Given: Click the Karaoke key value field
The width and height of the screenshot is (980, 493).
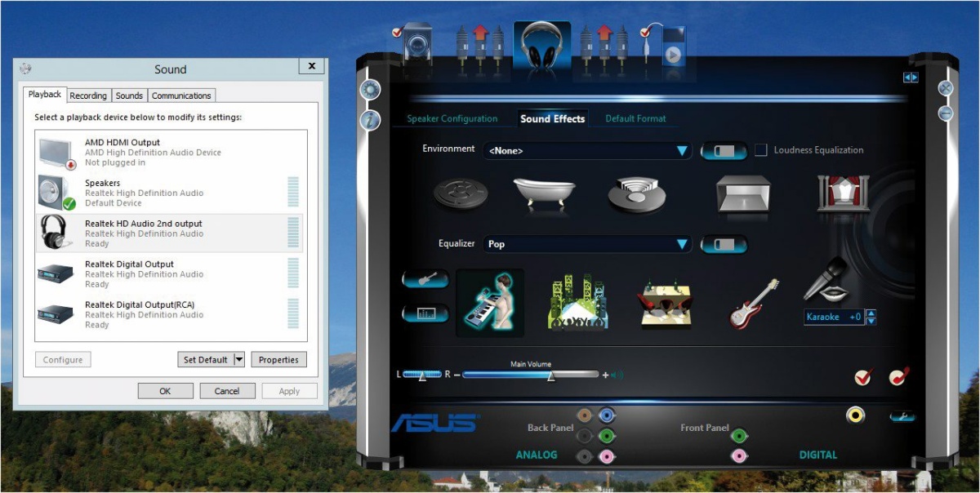Looking at the screenshot, I should 834,317.
